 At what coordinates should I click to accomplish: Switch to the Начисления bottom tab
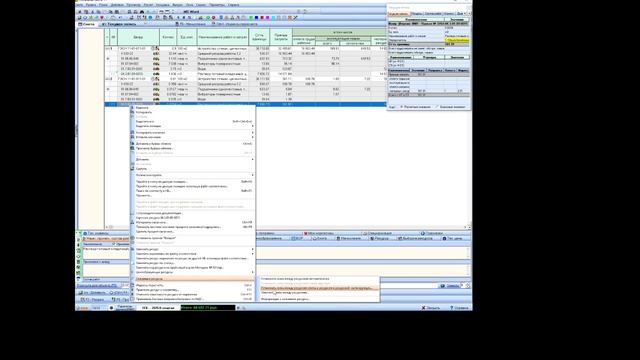[x=349, y=238]
